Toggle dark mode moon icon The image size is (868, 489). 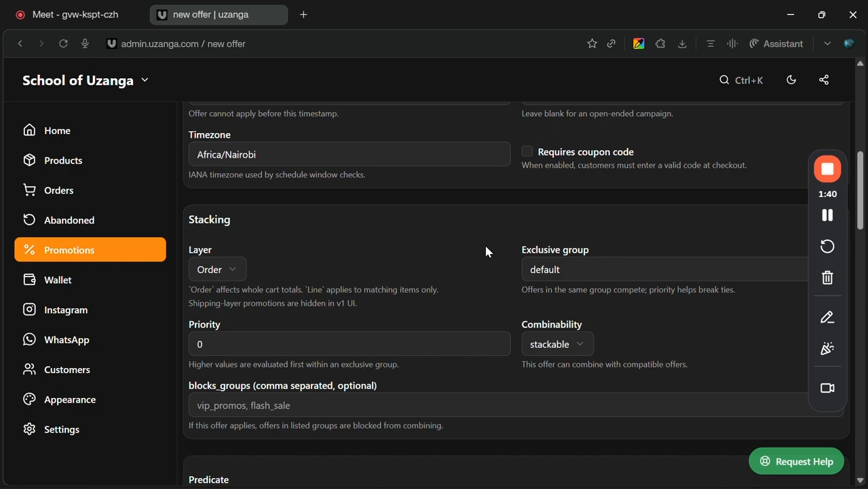tap(791, 80)
